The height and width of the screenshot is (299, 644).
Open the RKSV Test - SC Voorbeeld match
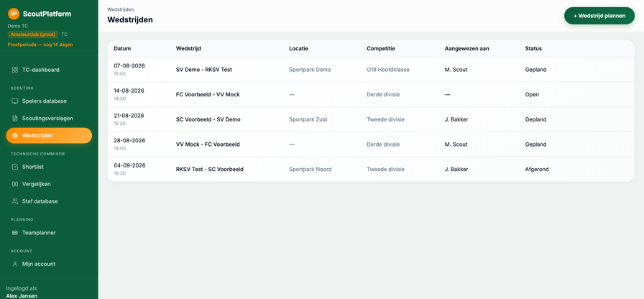(209, 169)
